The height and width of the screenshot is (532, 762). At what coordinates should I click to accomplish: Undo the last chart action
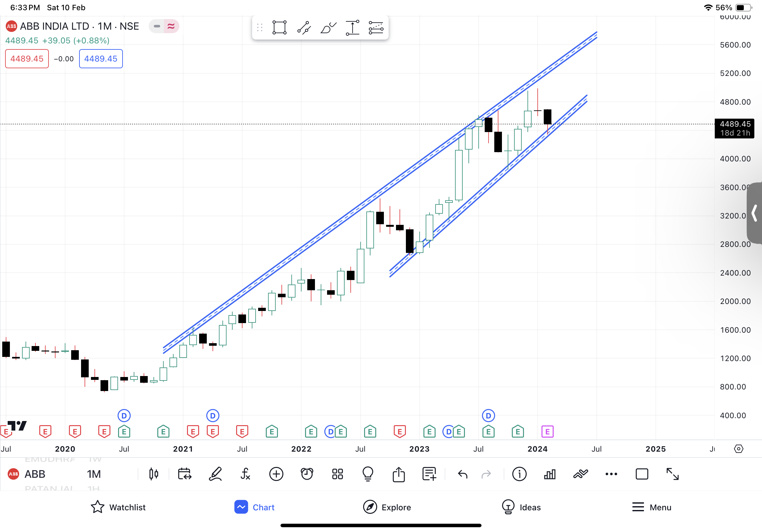463,475
